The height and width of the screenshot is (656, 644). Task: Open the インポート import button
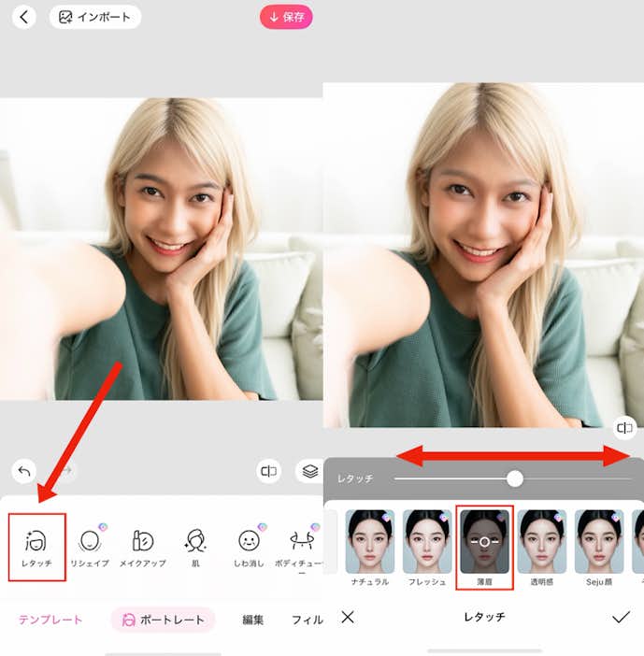(x=95, y=17)
